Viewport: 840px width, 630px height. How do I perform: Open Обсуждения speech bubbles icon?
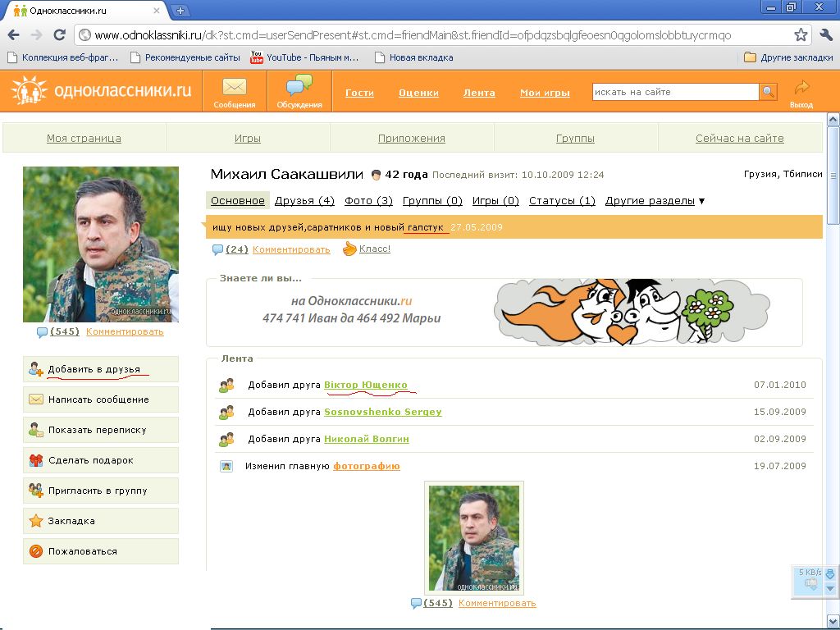point(299,91)
